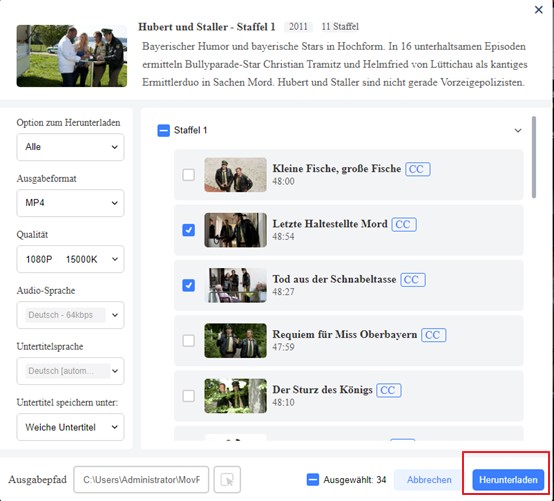Click CC badge next to Requiem für Miss Oberbayern

pos(434,335)
